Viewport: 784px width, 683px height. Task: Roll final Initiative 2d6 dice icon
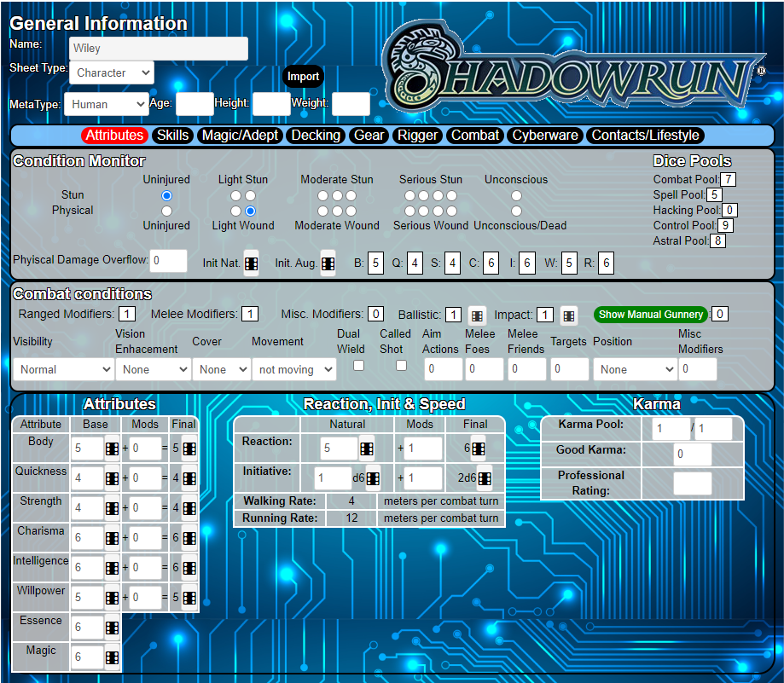coord(485,478)
